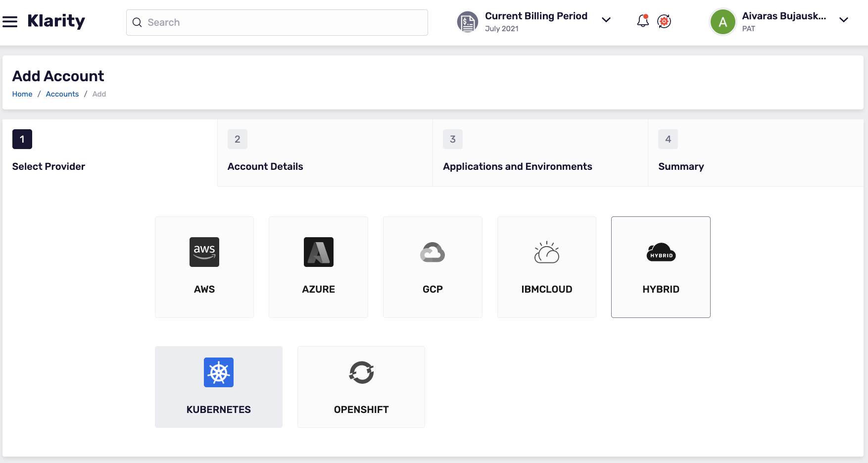Open the hamburger navigation menu
This screenshot has height=463, width=868.
pos(10,22)
